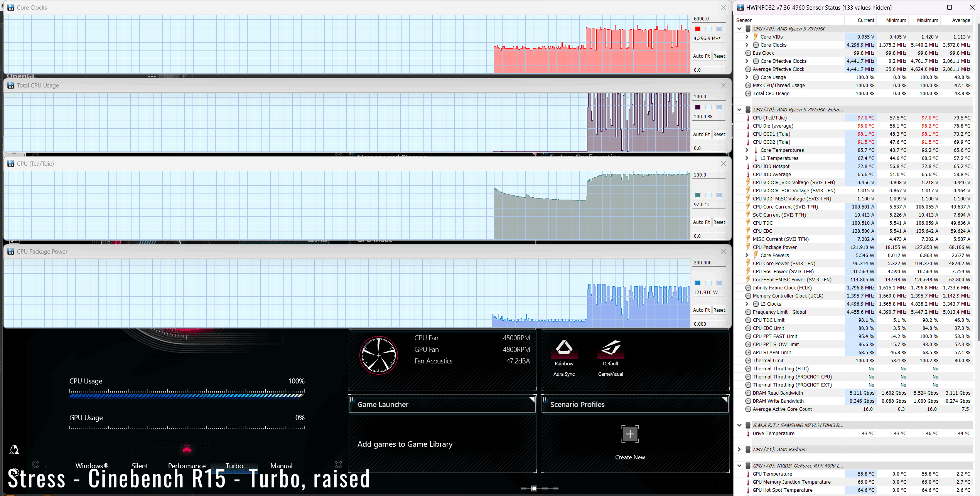Image resolution: width=980 pixels, height=496 pixels.
Task: Click the CPU (Tctl/Tdie) thermometer icon
Action: 748,118
